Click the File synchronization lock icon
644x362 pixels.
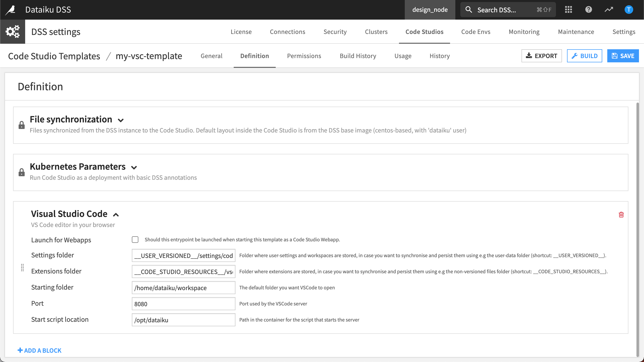(x=22, y=125)
